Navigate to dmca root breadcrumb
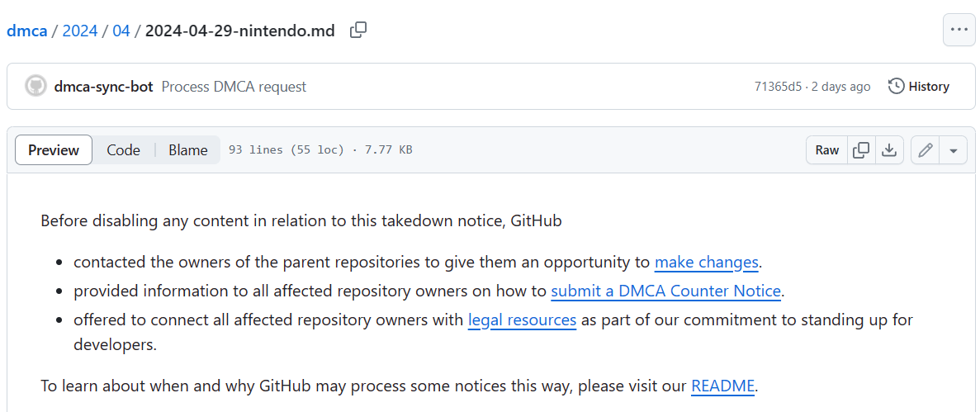Screen dimensions: 980x412 tap(26, 31)
